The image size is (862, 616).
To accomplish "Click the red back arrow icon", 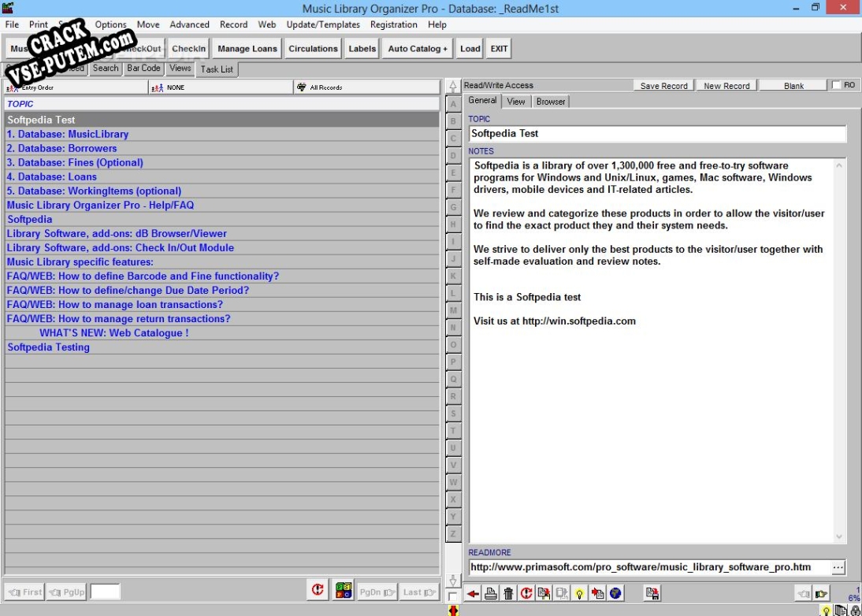I will pos(473,593).
